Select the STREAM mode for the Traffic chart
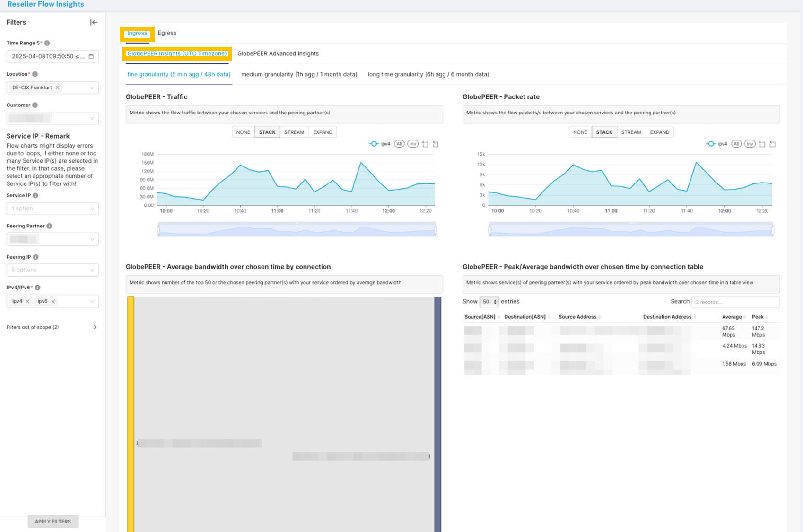803x532 pixels. (294, 132)
